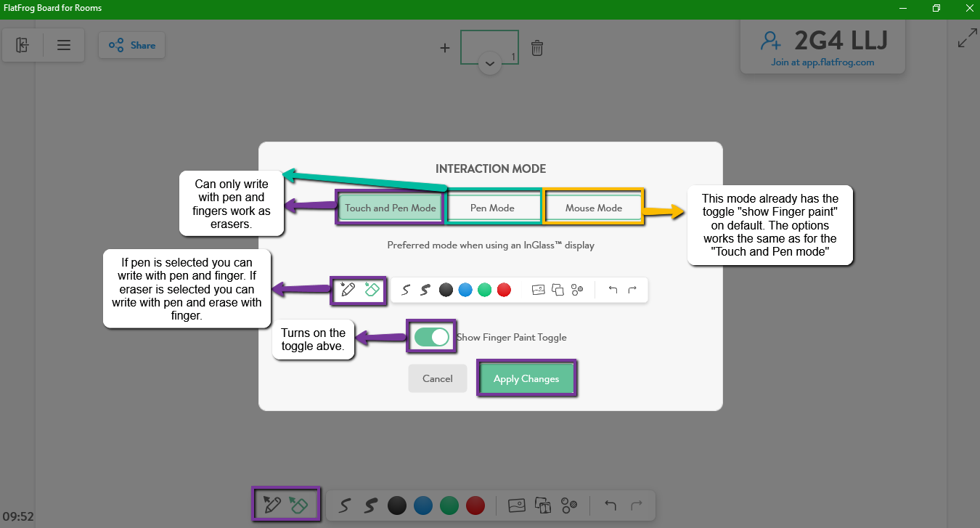The height and width of the screenshot is (528, 980).
Task: Select Pen Mode interaction tab
Action: 492,208
